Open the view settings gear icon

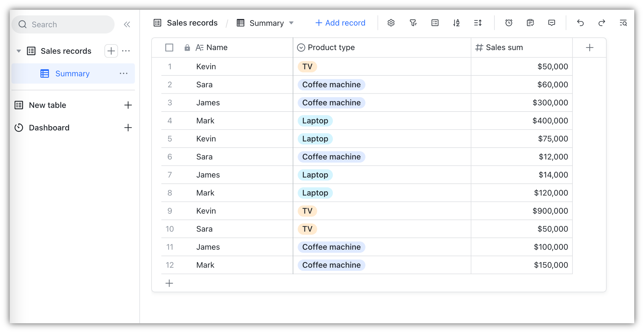click(x=391, y=23)
